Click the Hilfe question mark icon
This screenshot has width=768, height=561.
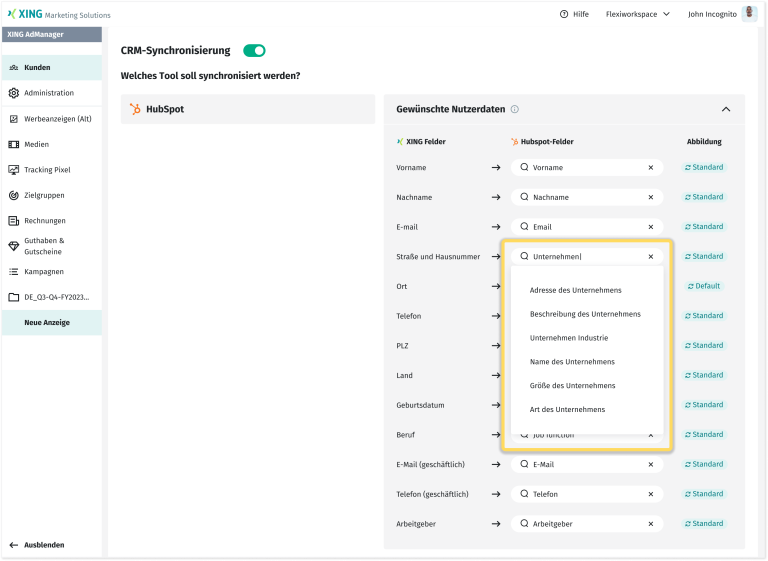[x=564, y=14]
